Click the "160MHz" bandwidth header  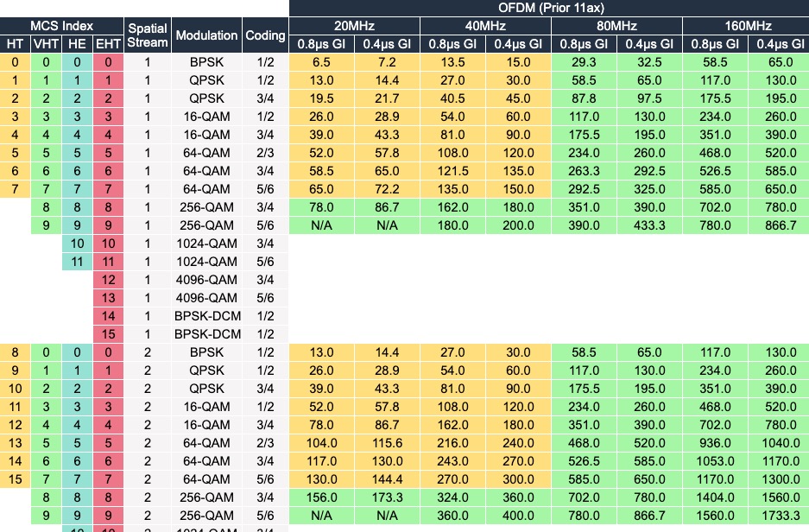click(x=746, y=26)
